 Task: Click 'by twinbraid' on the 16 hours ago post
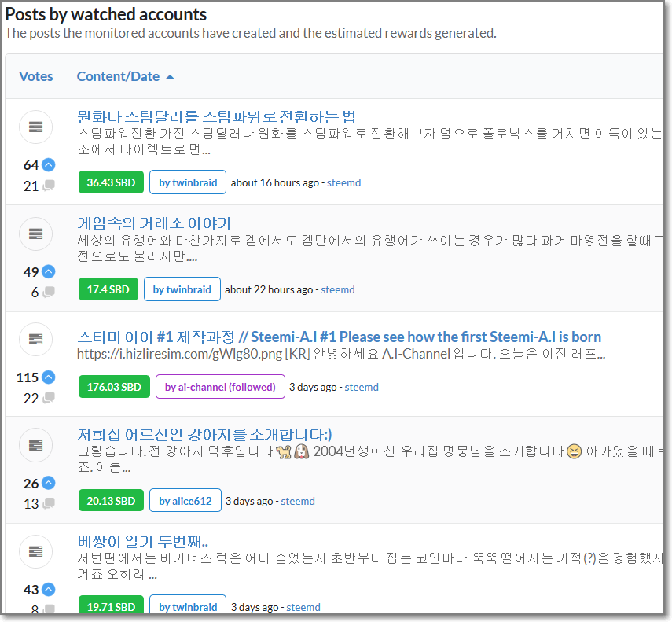[188, 182]
